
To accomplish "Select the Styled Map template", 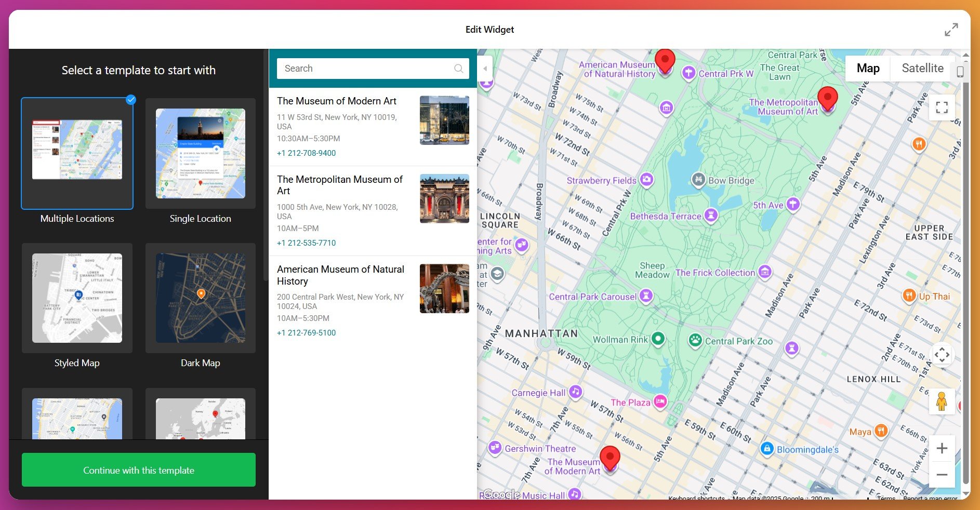I will 76,298.
